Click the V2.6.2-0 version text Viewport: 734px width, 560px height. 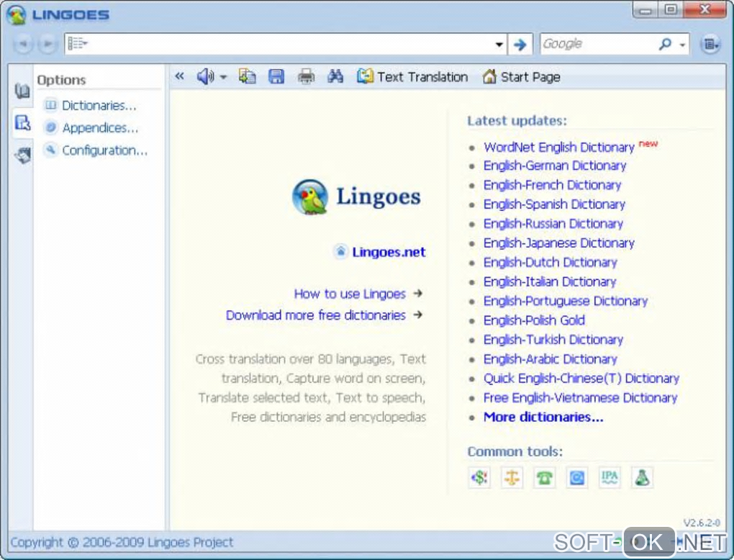click(701, 523)
